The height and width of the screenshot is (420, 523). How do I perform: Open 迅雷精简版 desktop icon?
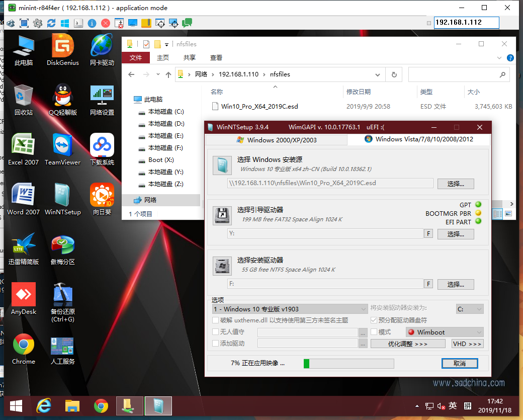tap(23, 249)
